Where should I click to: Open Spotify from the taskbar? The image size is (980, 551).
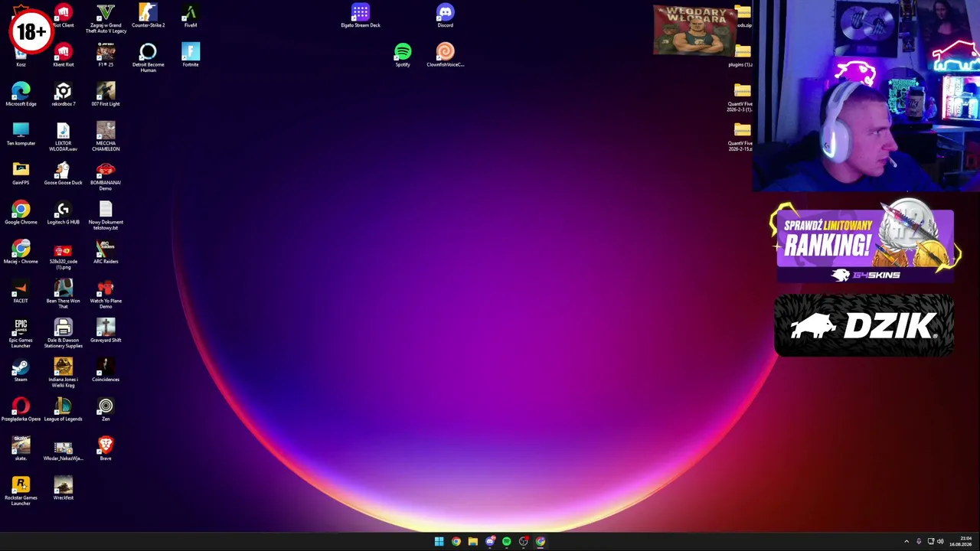coord(506,542)
